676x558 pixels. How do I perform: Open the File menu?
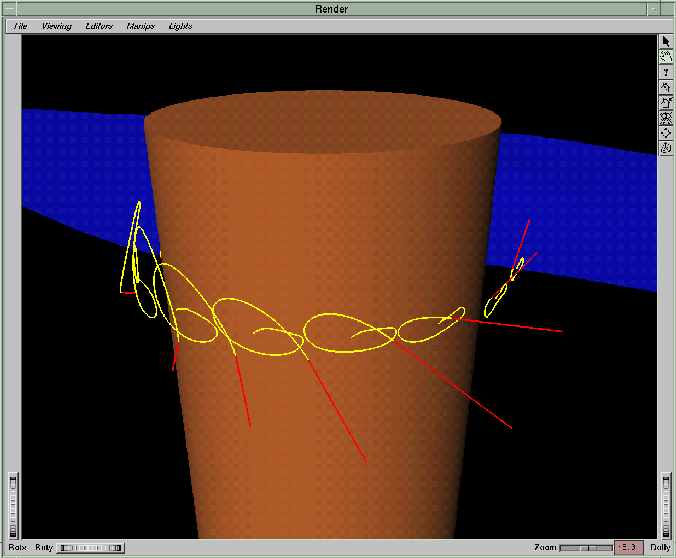point(20,26)
